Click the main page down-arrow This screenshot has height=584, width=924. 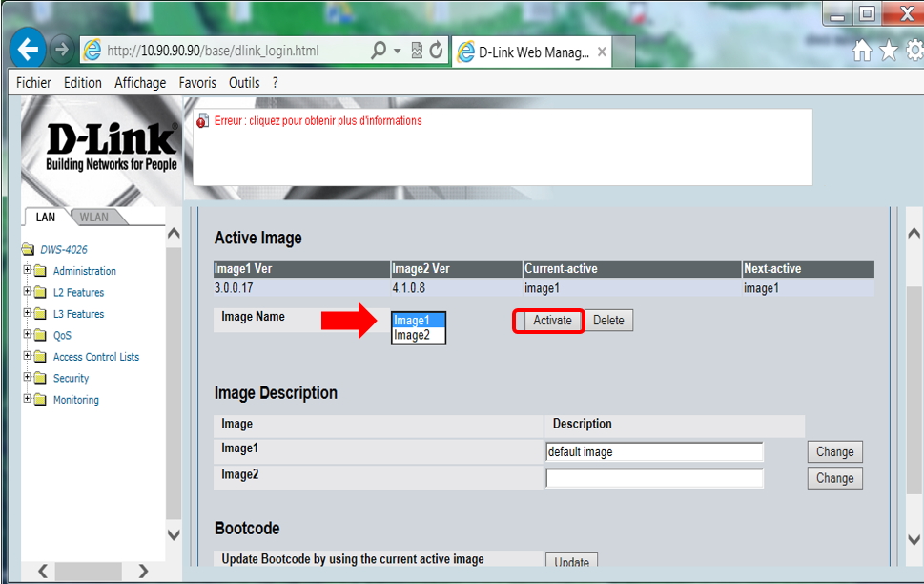(914, 539)
